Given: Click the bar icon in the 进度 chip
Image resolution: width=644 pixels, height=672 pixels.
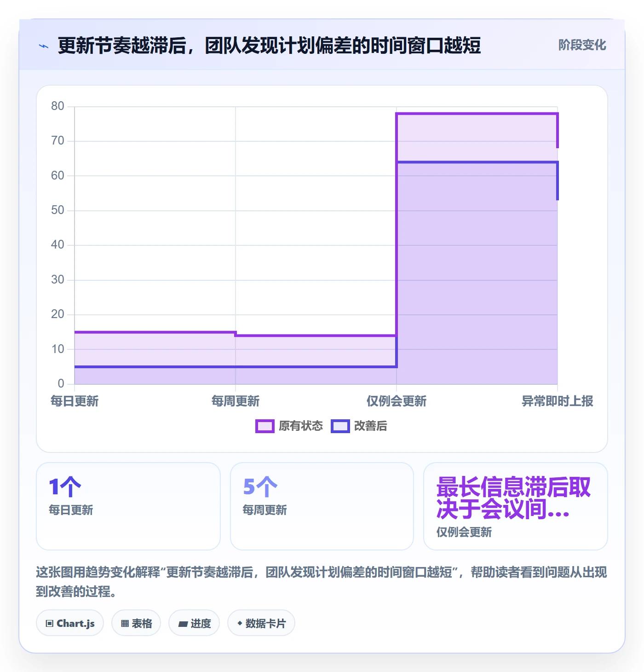Looking at the screenshot, I should (183, 624).
